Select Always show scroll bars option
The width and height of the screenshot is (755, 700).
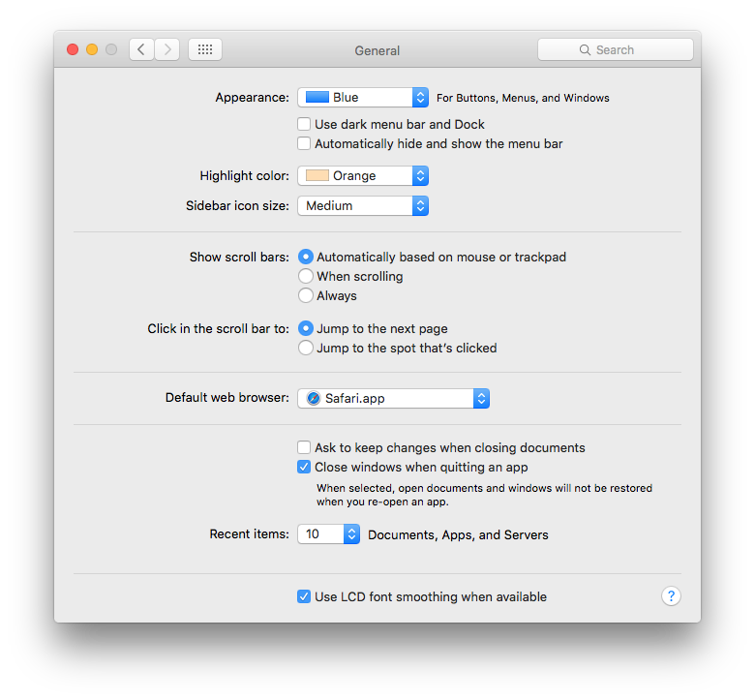point(306,295)
